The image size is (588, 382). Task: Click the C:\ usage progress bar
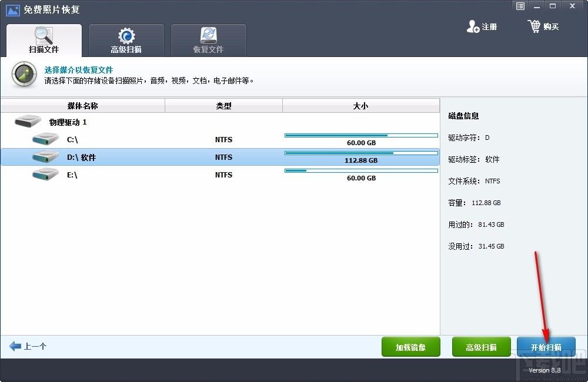(361, 135)
